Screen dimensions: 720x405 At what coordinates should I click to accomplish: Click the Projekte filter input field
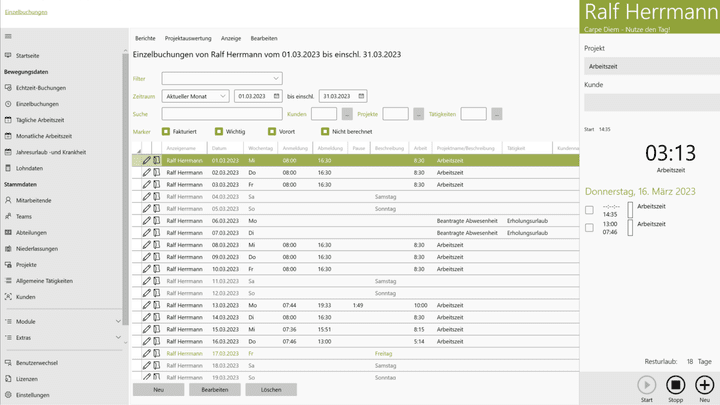pyautogui.click(x=395, y=114)
